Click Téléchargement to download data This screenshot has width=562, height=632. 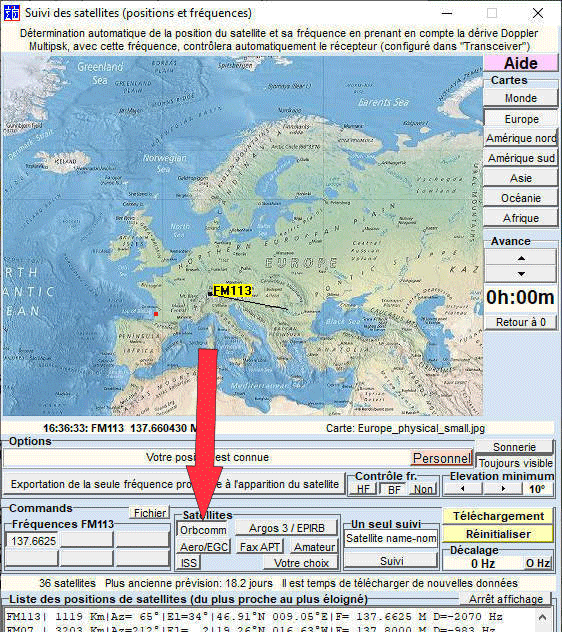click(498, 516)
